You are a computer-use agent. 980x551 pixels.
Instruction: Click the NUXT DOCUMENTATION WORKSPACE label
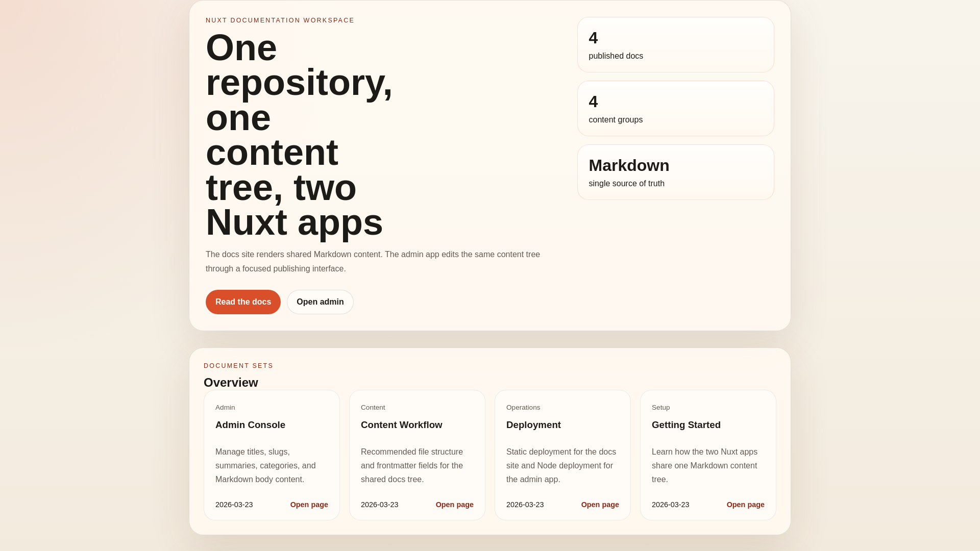click(280, 20)
